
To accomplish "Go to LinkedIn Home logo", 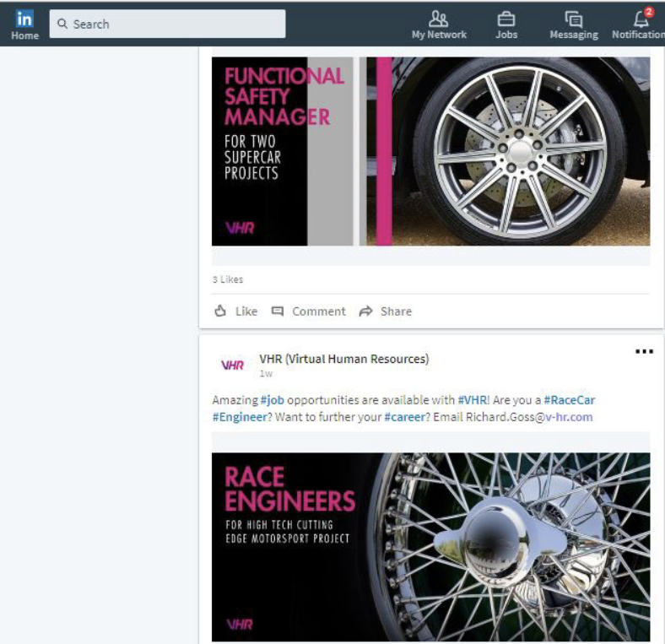I will tap(24, 24).
